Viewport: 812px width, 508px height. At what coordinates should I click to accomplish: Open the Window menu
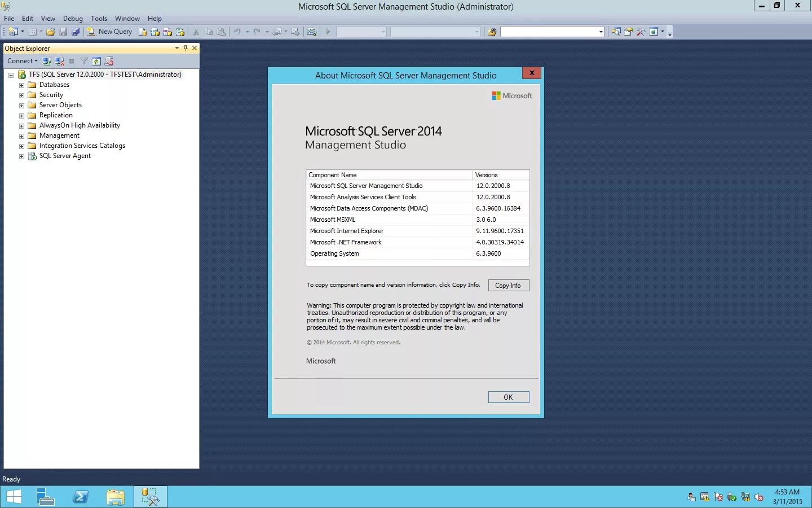(x=127, y=18)
